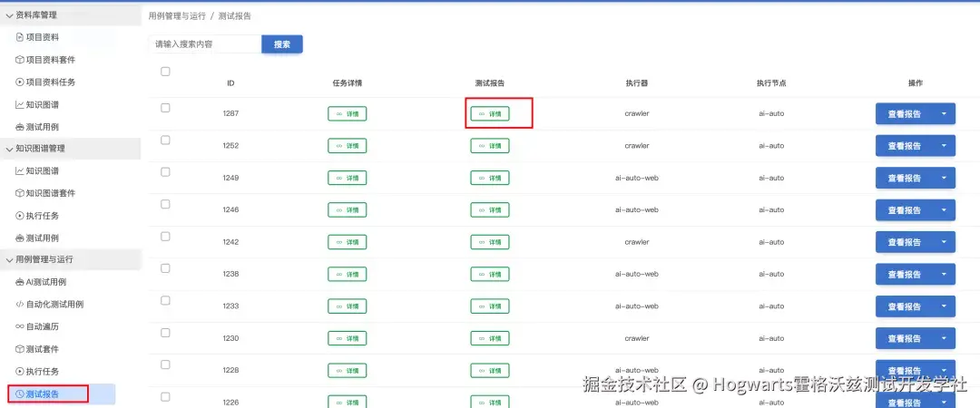Open 知识图谱套件 sidebar entry
The height and width of the screenshot is (408, 980).
pos(45,193)
